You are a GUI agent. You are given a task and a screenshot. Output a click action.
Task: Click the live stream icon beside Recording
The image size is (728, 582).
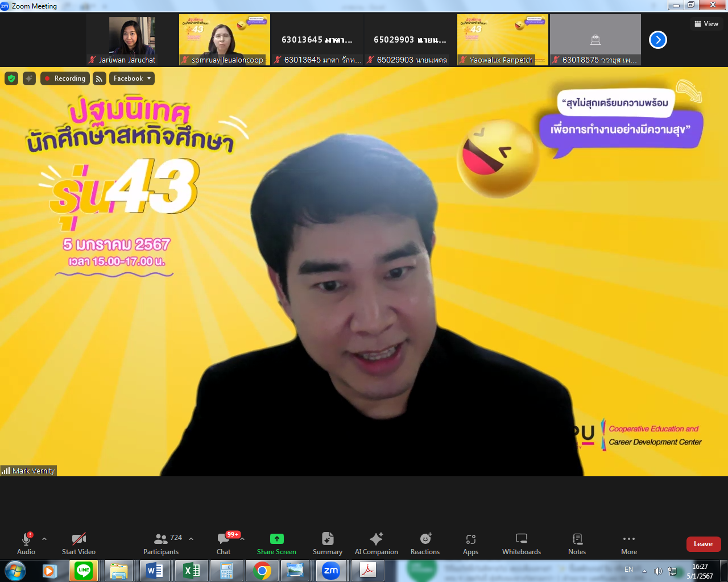[100, 78]
